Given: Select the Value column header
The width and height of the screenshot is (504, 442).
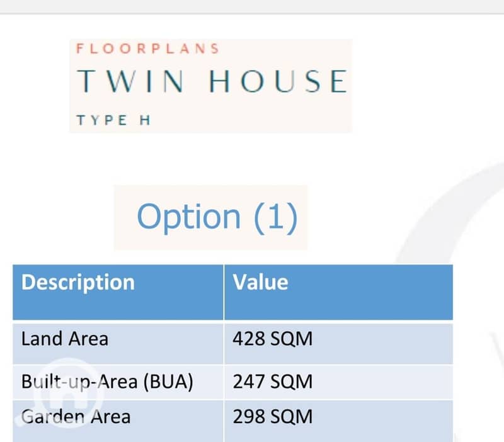Looking at the screenshot, I should coord(261,282).
